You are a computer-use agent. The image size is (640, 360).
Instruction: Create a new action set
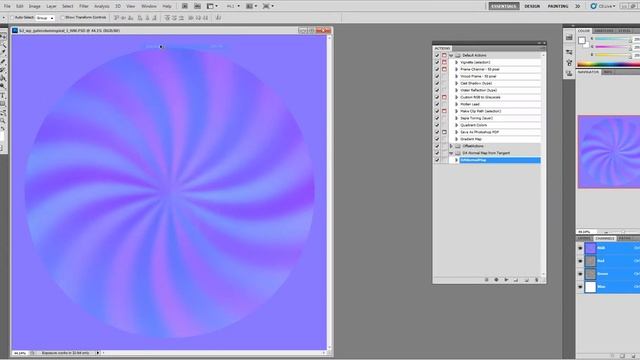516,280
